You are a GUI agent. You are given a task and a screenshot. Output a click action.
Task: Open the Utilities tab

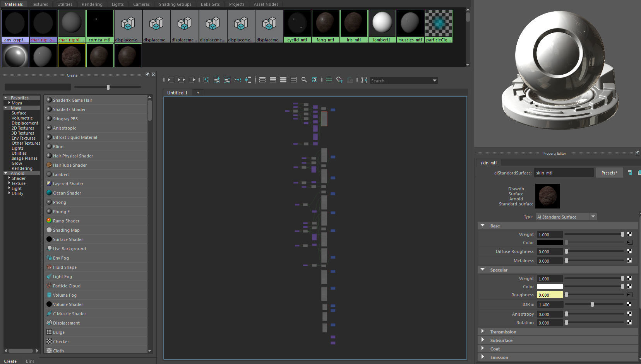[x=65, y=4]
